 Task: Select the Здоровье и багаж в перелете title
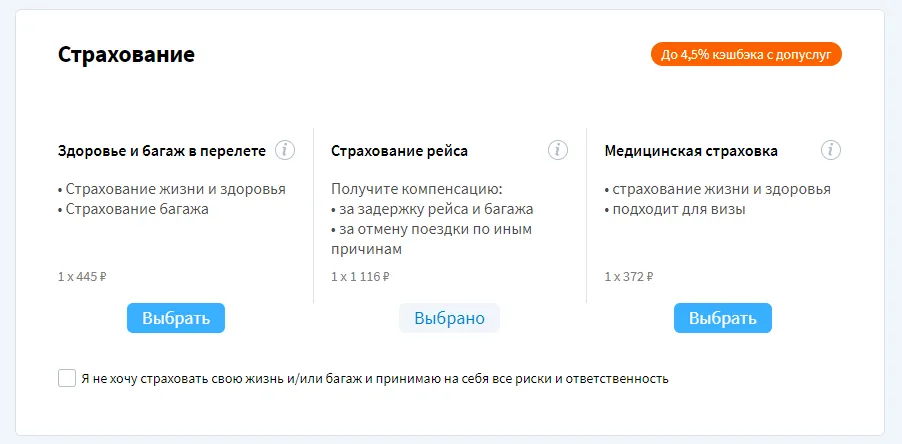click(x=162, y=151)
